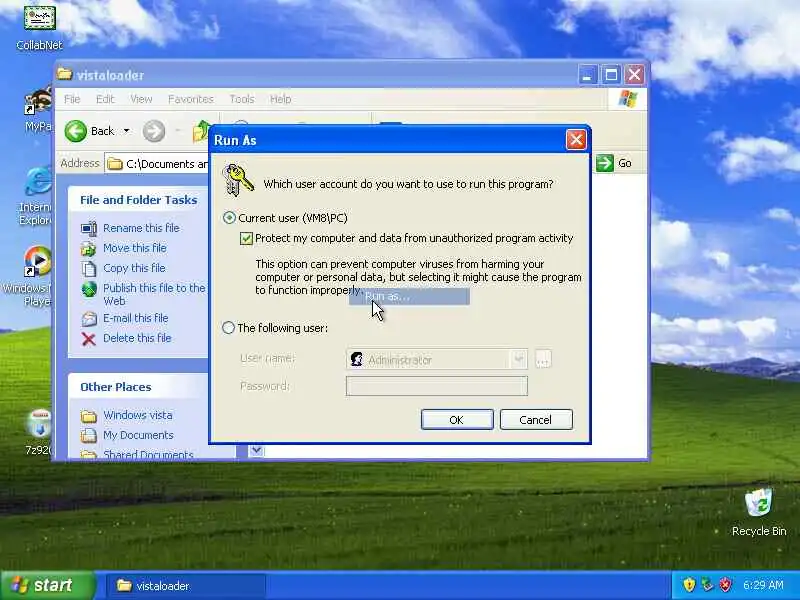Select The following user radio button

coord(228,328)
